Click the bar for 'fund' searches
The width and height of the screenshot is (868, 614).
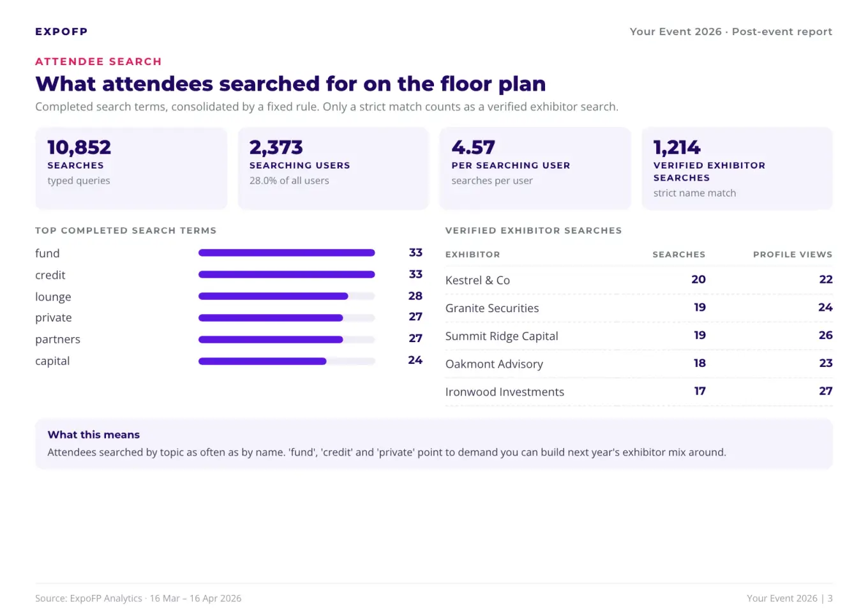pyautogui.click(x=287, y=253)
